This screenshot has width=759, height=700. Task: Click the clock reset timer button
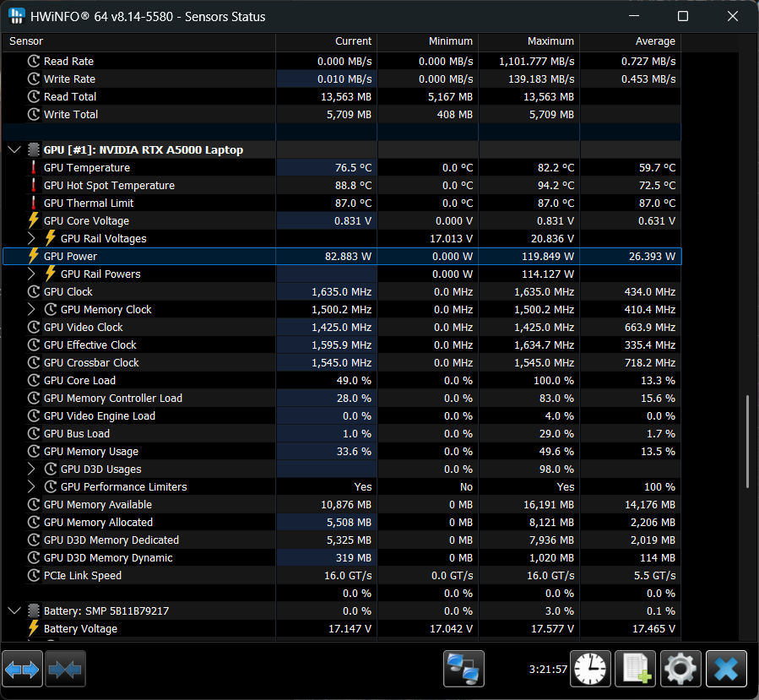590,669
